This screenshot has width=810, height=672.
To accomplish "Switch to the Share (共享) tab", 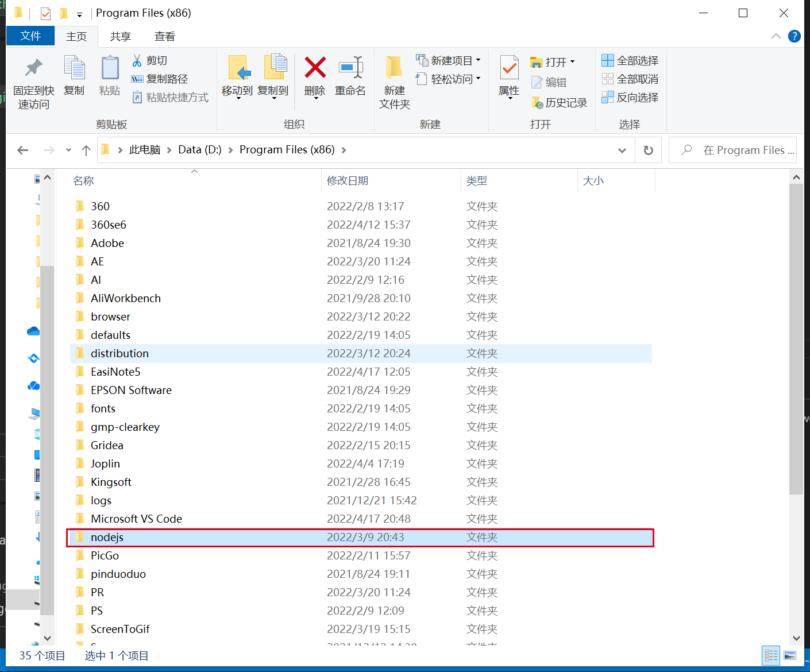I will pyautogui.click(x=121, y=36).
